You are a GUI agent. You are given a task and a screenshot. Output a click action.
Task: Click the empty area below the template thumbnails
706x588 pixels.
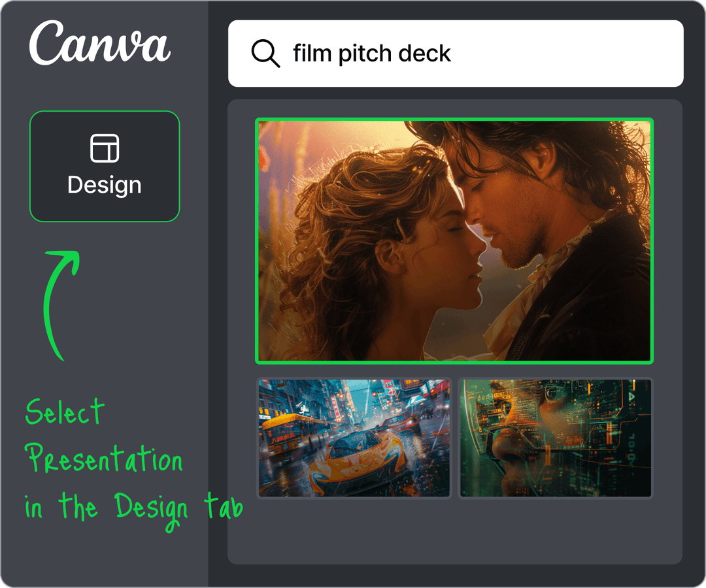(455, 531)
